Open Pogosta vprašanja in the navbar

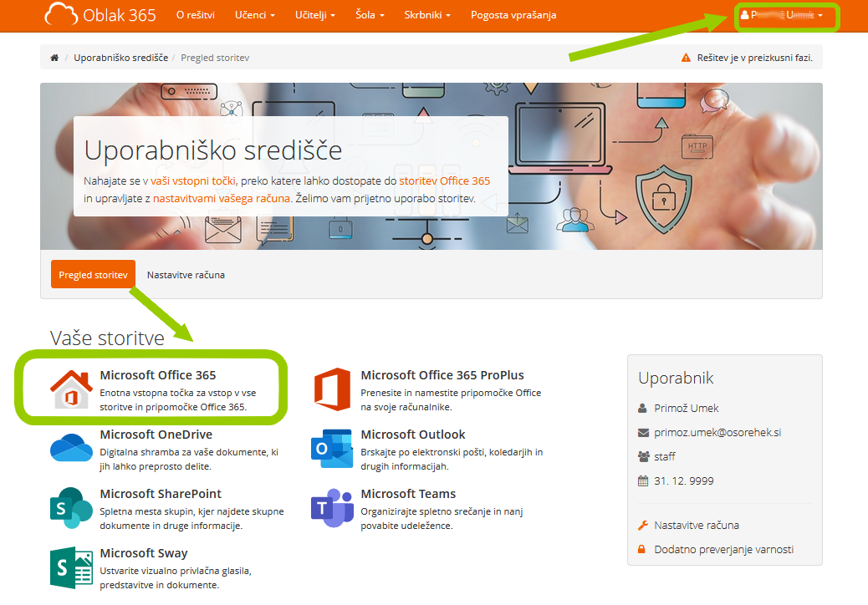pos(513,15)
